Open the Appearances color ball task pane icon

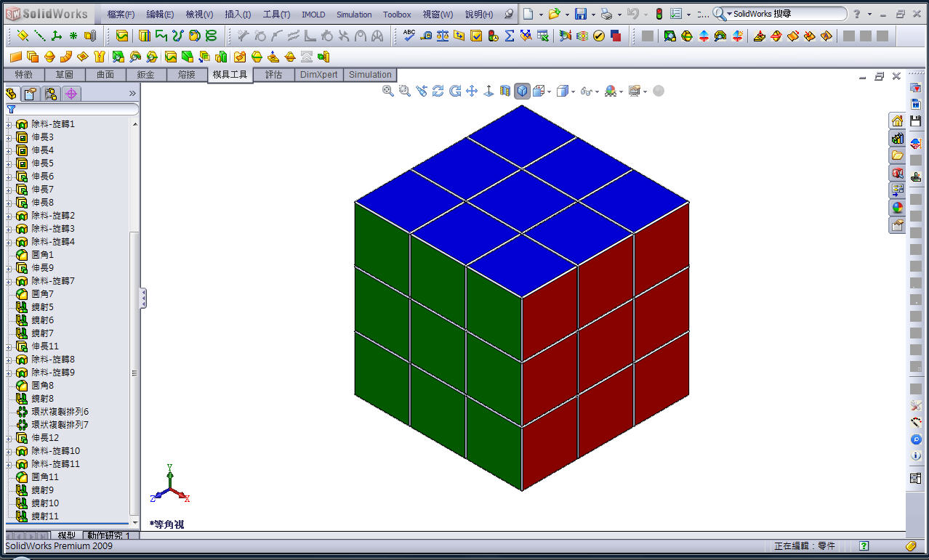[x=898, y=208]
